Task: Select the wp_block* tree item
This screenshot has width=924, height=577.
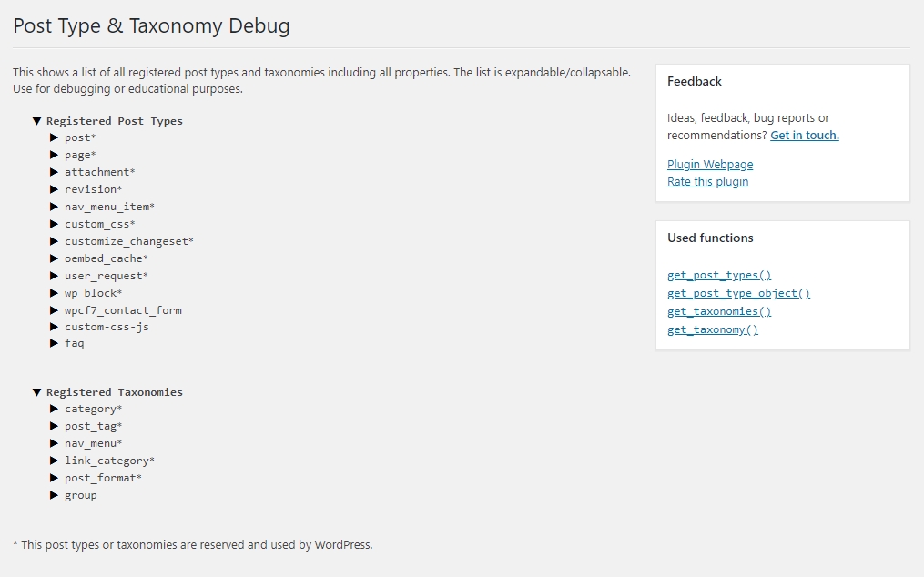Action: click(93, 293)
